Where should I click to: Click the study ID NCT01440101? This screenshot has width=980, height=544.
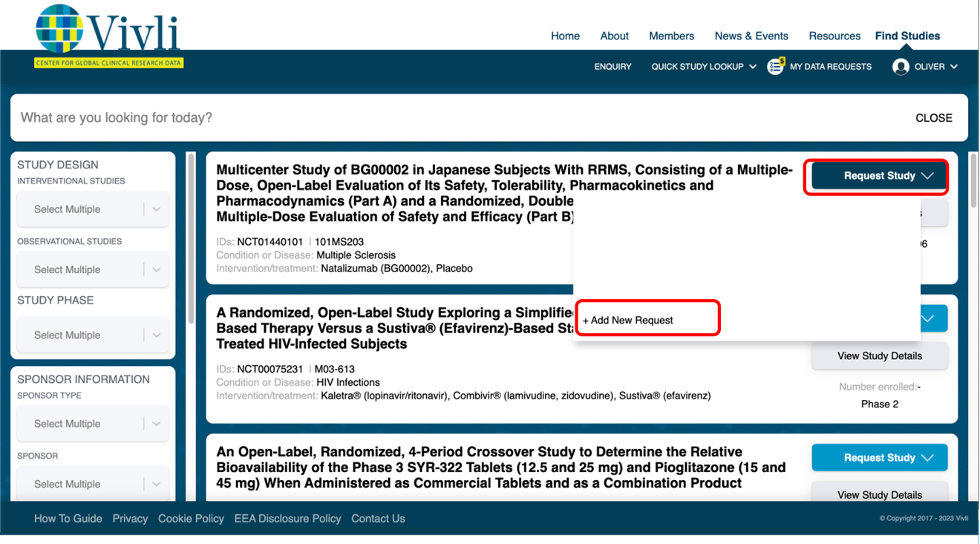(x=270, y=242)
